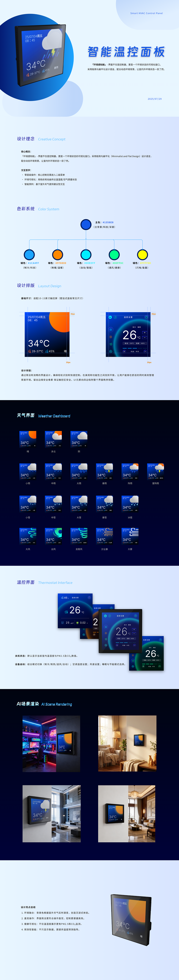Open the 中雨 moderate rain tile

(x=53, y=472)
